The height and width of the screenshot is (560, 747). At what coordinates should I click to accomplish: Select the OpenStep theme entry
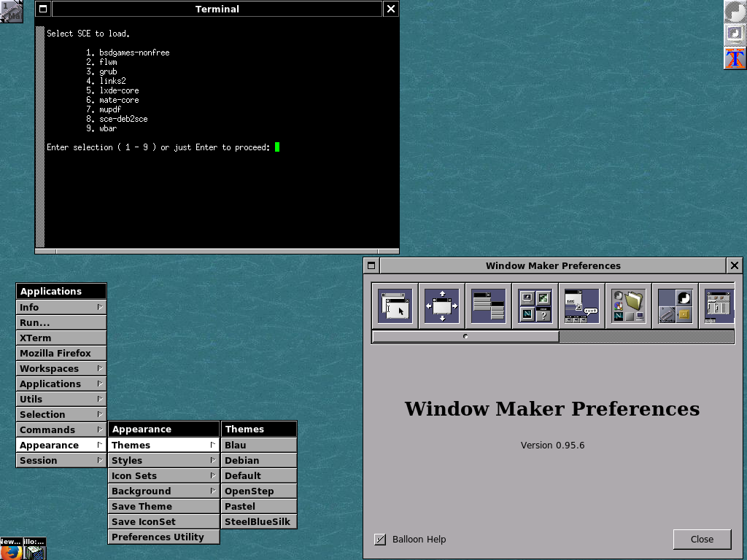tap(258, 491)
